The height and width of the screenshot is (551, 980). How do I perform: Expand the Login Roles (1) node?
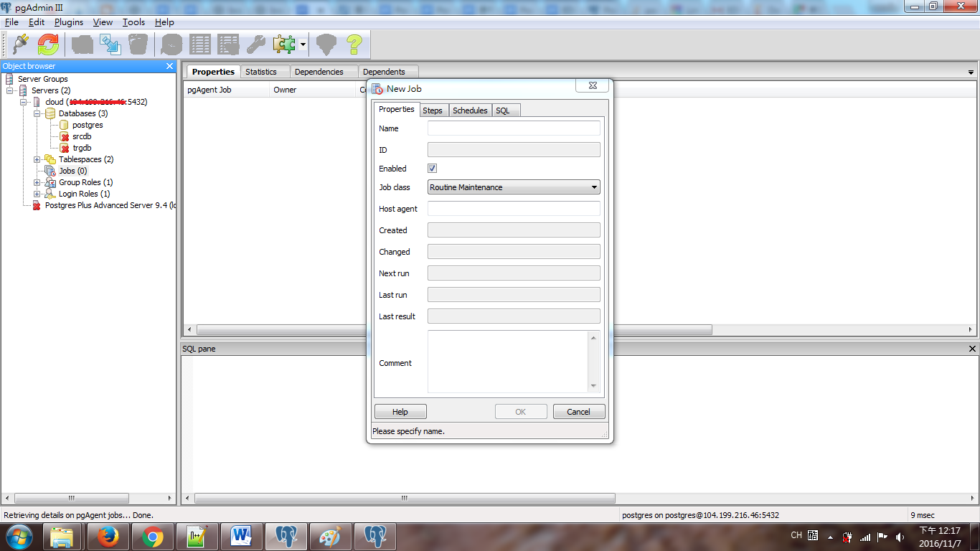pyautogui.click(x=37, y=194)
